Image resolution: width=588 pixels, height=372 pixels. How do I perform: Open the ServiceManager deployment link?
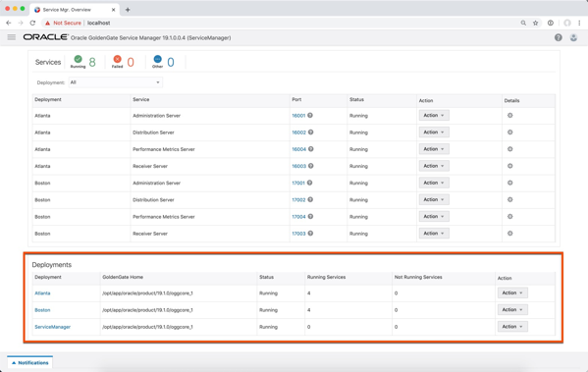[x=52, y=327]
